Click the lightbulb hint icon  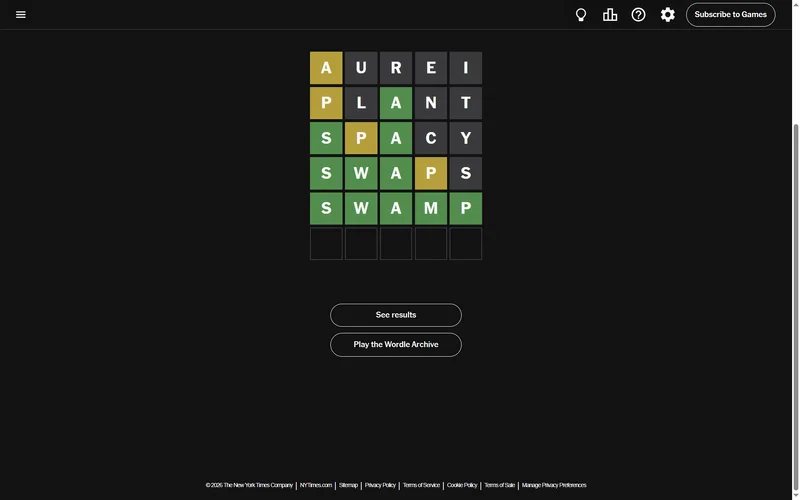click(581, 15)
